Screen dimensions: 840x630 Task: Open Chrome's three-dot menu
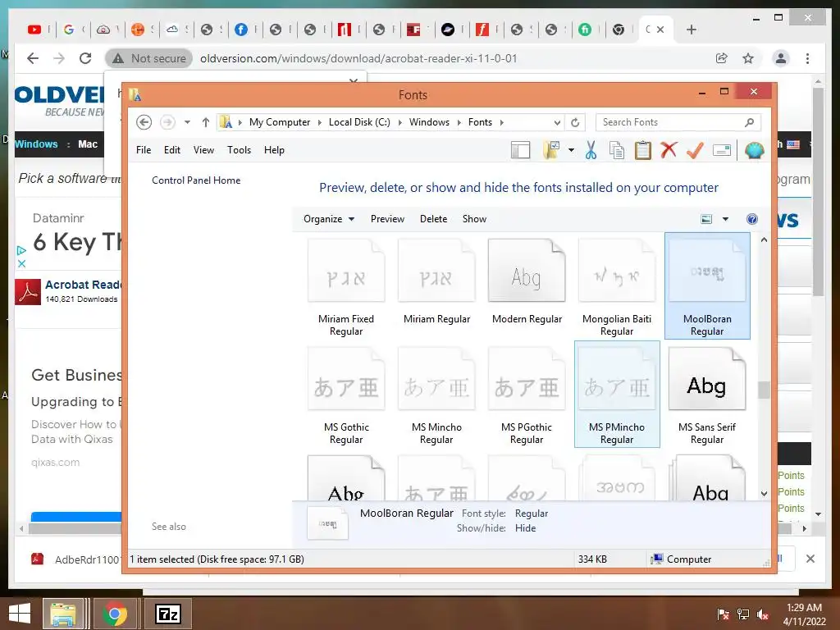(x=807, y=58)
